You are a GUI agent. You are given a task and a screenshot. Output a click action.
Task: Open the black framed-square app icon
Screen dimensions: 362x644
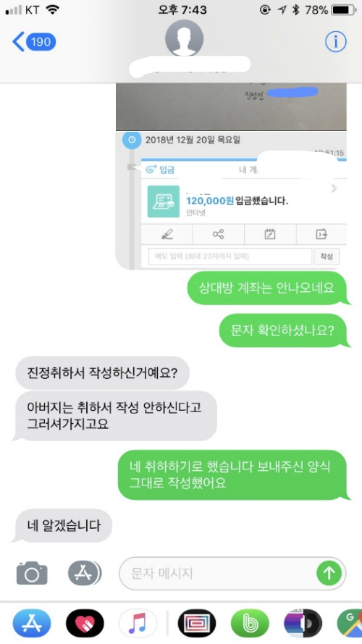[x=197, y=624]
